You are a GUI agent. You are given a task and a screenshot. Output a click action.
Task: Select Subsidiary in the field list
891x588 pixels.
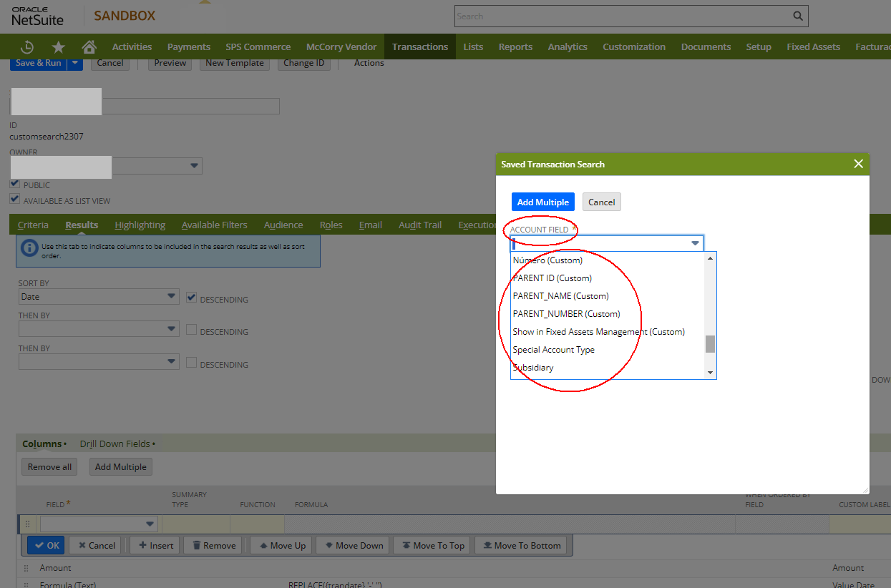coord(533,367)
